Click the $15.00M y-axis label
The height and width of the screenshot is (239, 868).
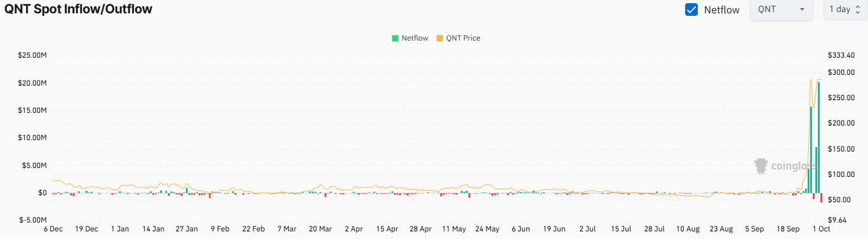click(32, 111)
